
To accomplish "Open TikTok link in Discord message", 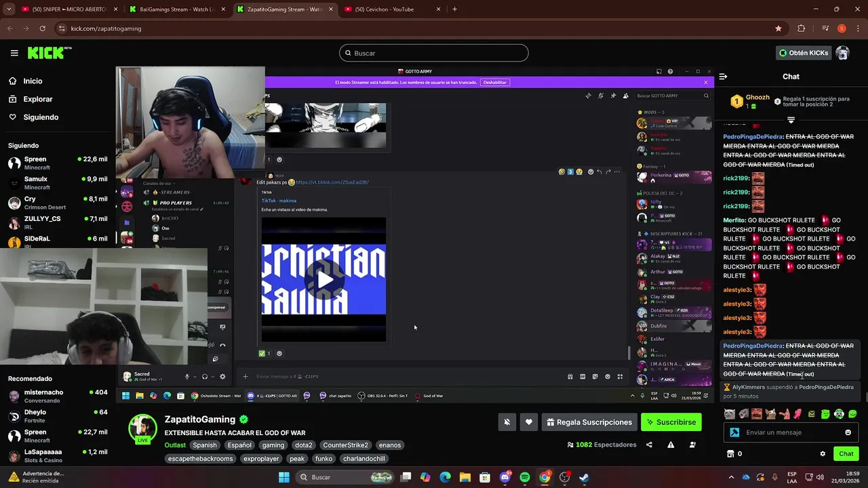I will pos(332,182).
